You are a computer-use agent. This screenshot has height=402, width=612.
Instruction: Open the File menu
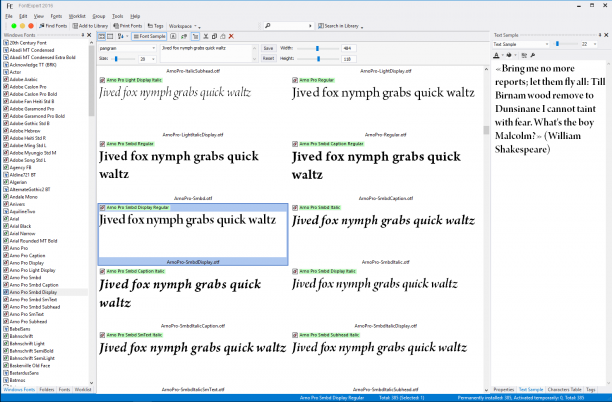(x=9, y=16)
